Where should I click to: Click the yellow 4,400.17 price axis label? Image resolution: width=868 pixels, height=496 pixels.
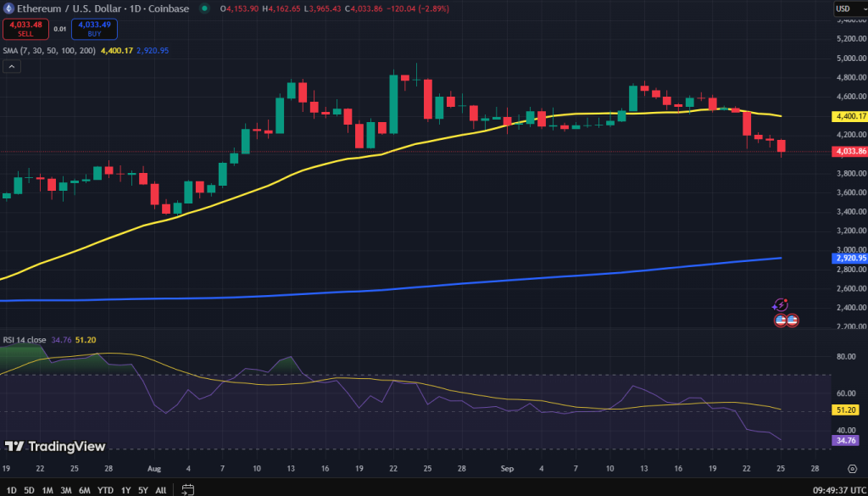click(849, 116)
